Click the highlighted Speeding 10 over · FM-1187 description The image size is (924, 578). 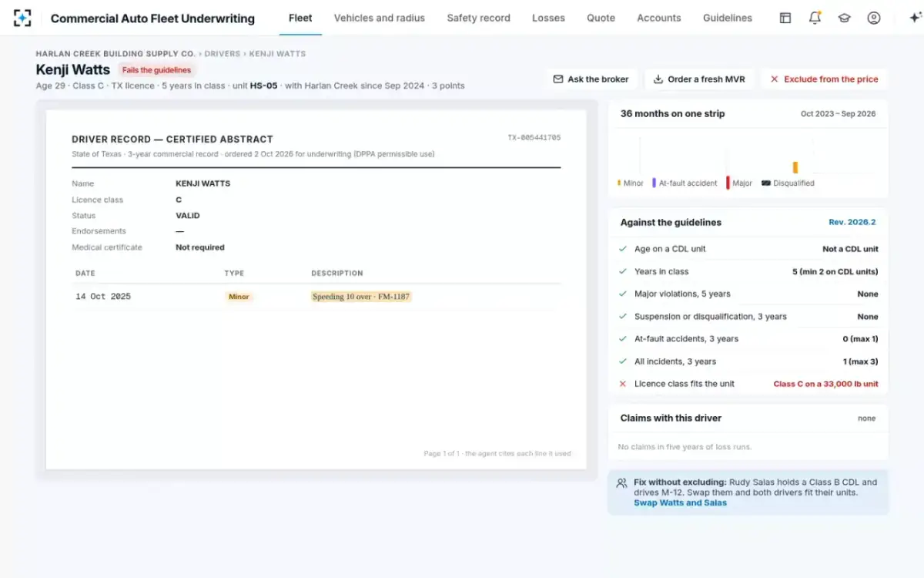pos(361,297)
